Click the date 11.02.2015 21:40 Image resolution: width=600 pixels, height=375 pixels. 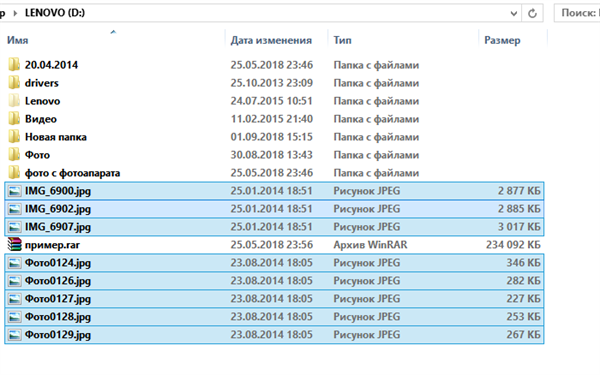click(x=272, y=119)
